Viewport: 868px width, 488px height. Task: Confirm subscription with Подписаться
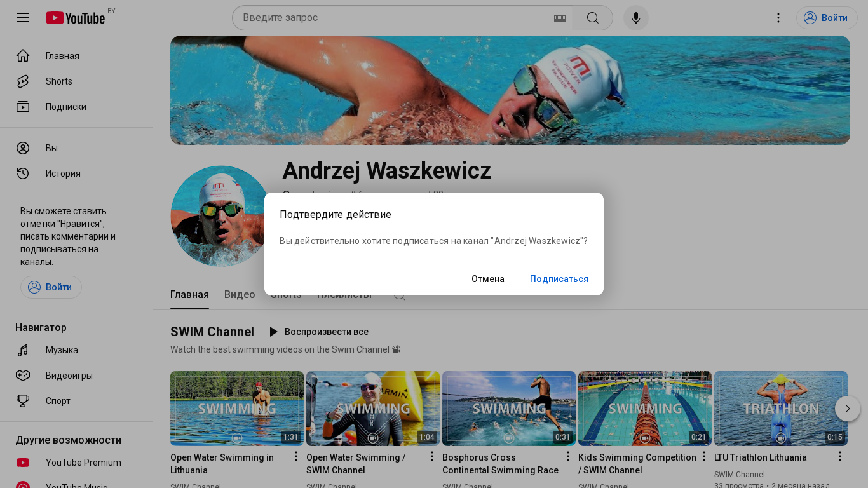559,279
